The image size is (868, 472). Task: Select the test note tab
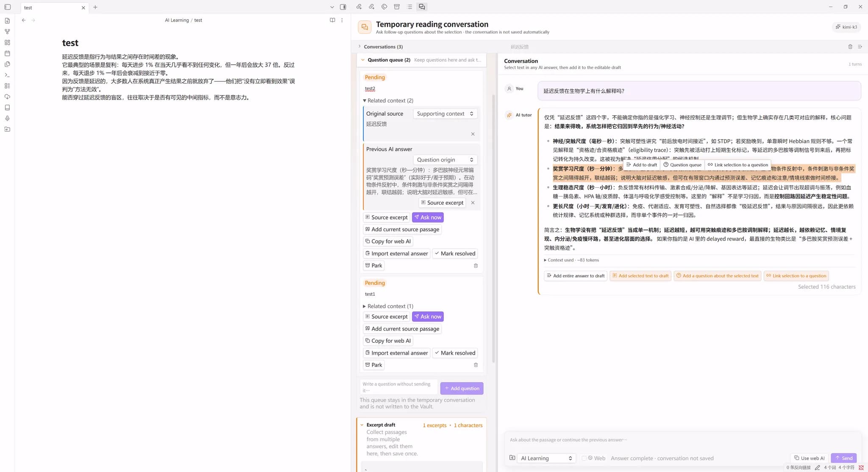(x=51, y=8)
